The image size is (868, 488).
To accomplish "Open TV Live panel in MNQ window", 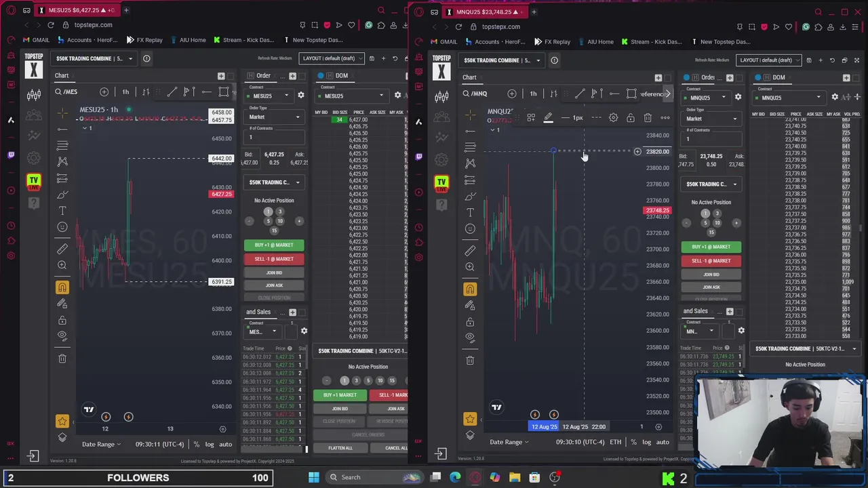I will 441,182.
